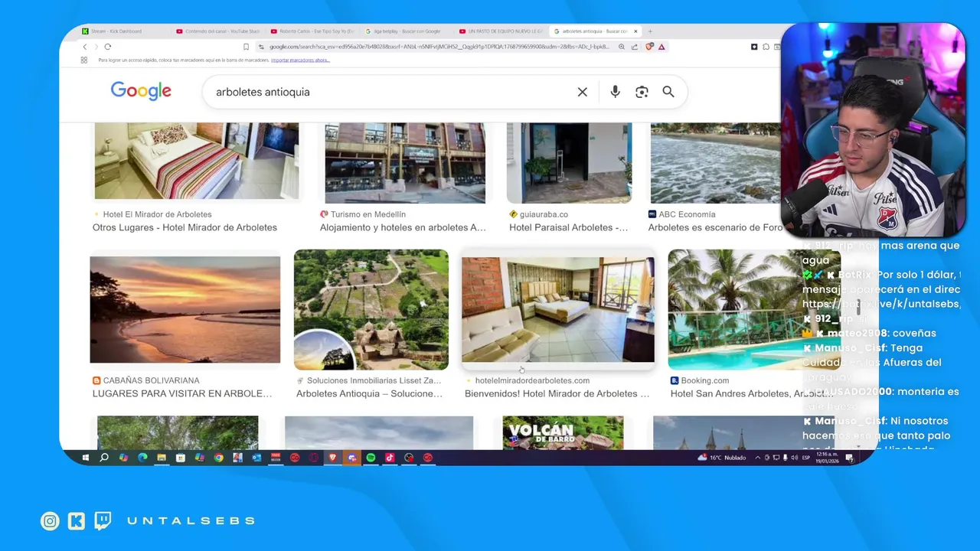Screen dimensions: 980x551
Task: Switch to Roberto Carlos YouTube tab
Action: (x=312, y=31)
